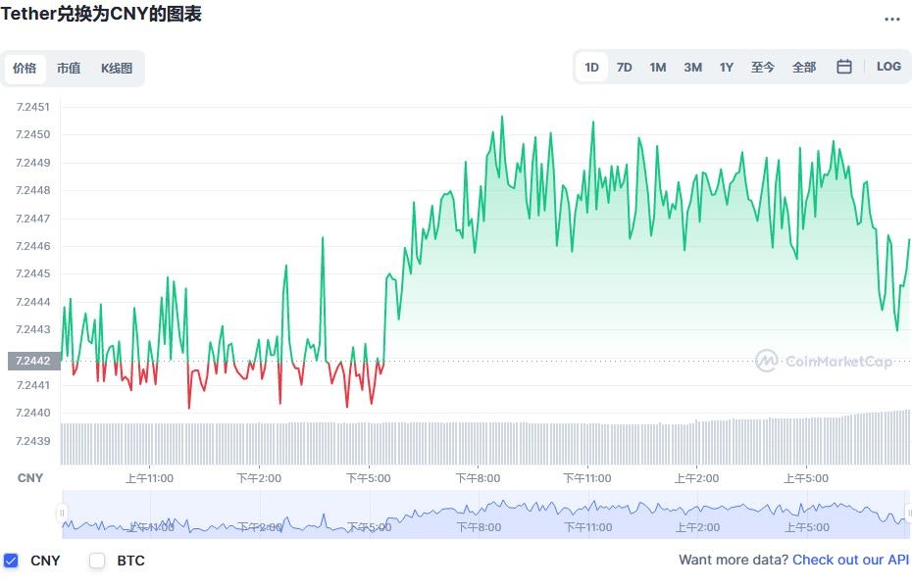912x588 pixels.
Task: Select the 3M time range
Action: (x=692, y=67)
